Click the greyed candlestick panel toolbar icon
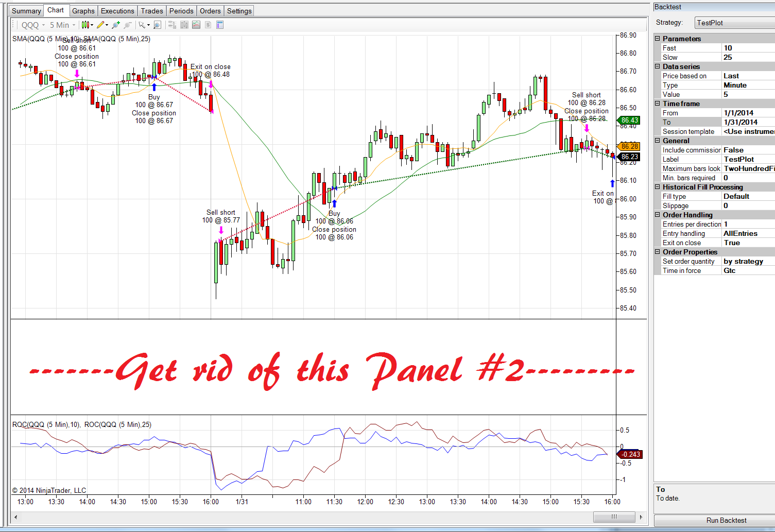This screenshot has height=532, width=775. point(184,25)
